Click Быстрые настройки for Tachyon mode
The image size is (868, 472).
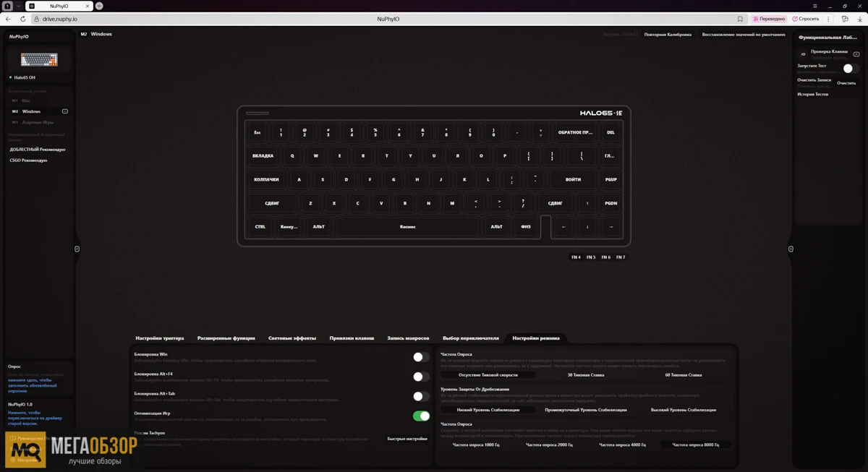pos(407,439)
